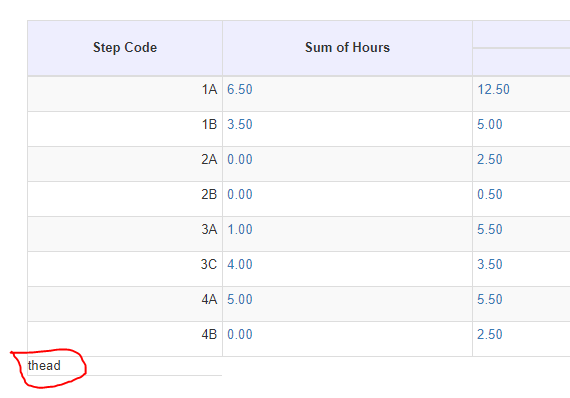Select the 1A step code cell
This screenshot has width=570, height=398.
[125, 94]
